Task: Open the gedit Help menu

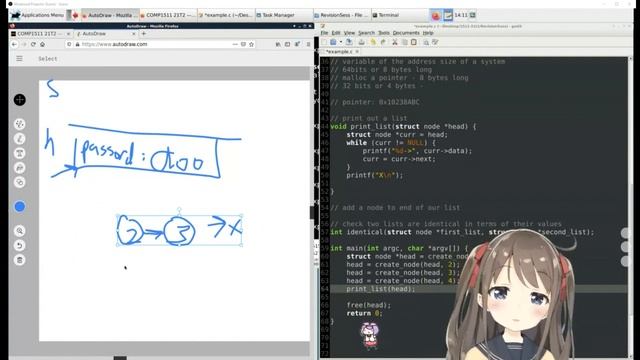Action: (428, 33)
